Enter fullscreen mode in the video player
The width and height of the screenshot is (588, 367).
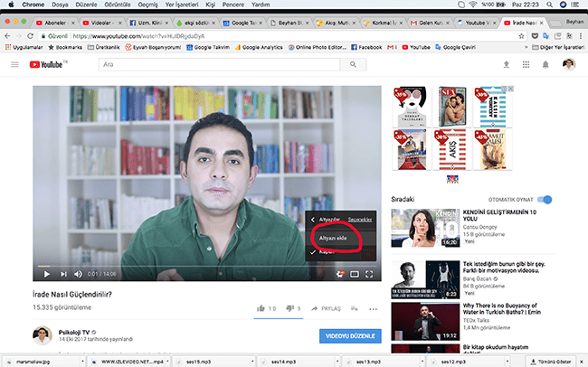click(370, 274)
